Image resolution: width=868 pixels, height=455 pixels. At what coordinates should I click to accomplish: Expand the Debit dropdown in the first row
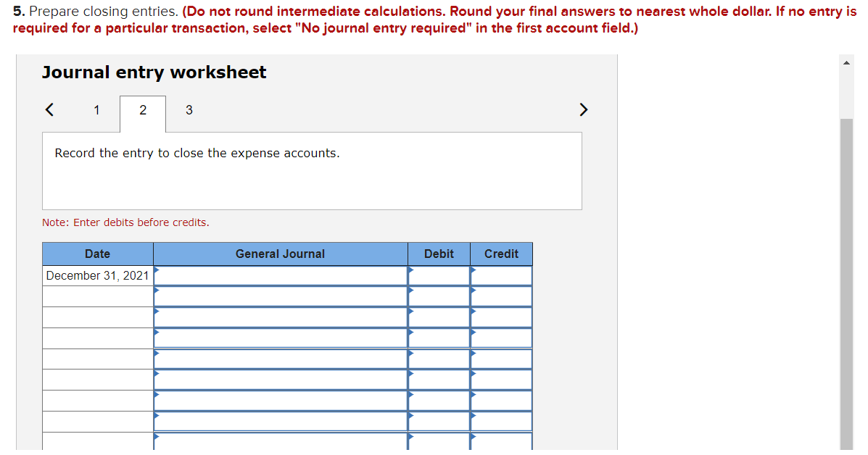(x=411, y=275)
